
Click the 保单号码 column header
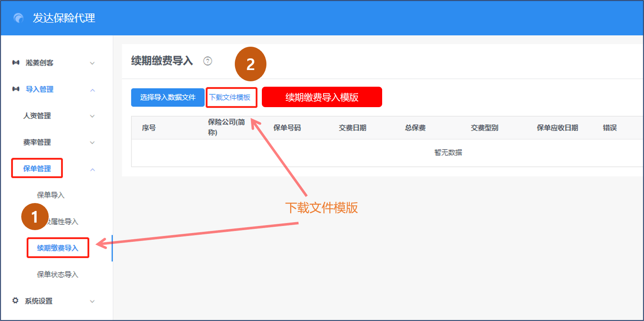pos(287,128)
